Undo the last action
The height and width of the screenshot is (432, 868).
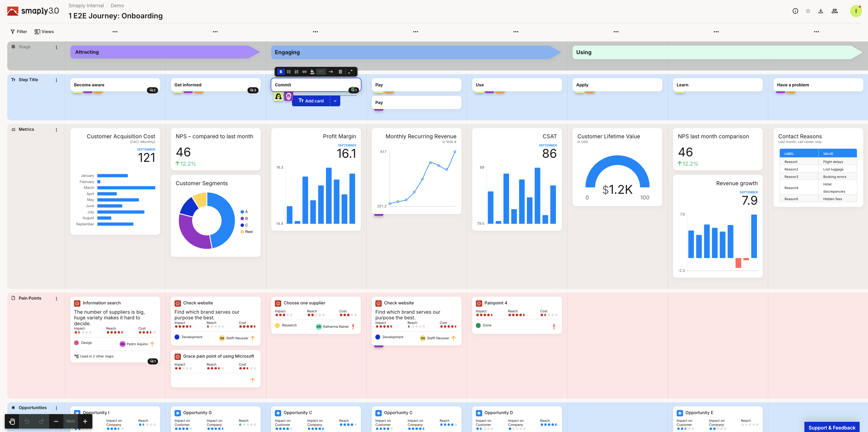[27, 421]
